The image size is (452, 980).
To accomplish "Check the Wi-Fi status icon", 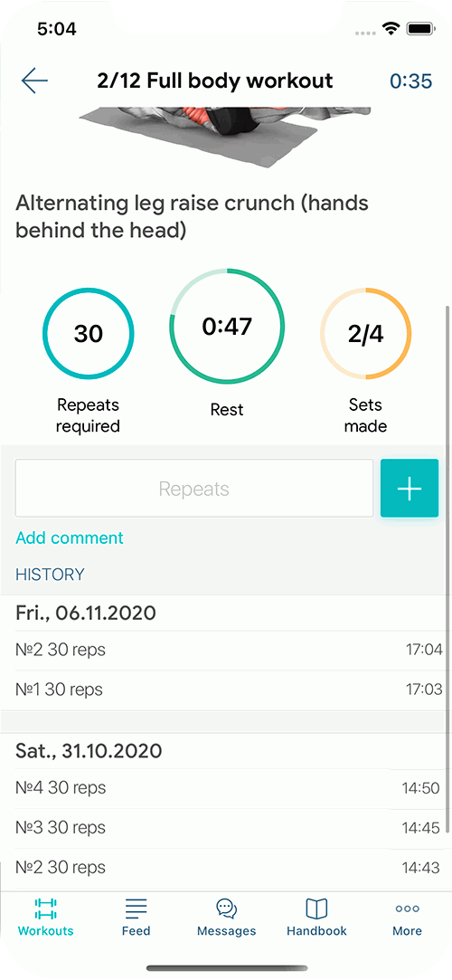I will (391, 29).
